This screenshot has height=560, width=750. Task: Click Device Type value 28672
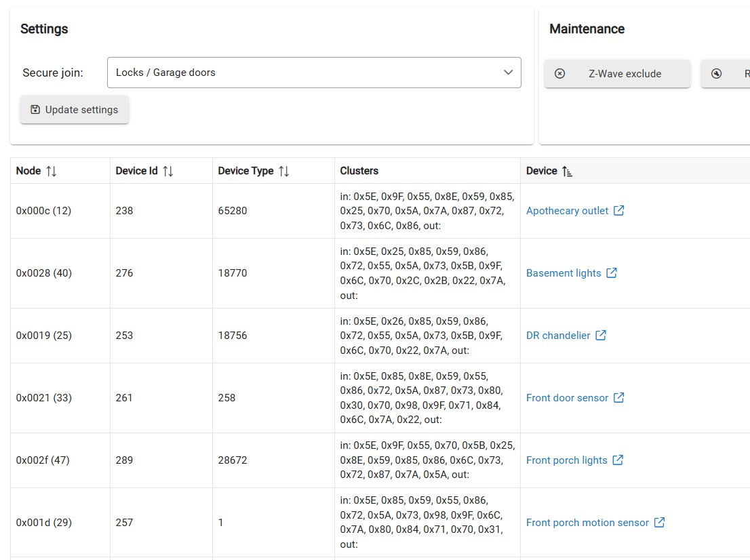(233, 460)
